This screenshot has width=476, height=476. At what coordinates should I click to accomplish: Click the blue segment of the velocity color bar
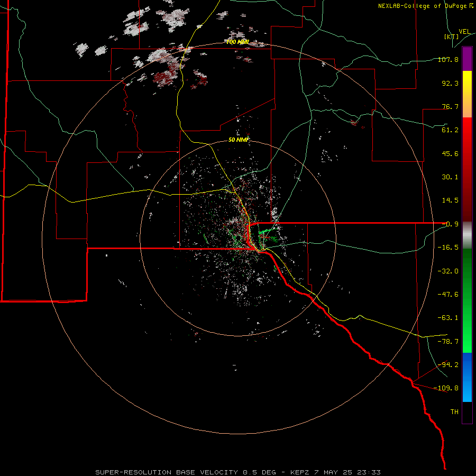pyautogui.click(x=467, y=377)
